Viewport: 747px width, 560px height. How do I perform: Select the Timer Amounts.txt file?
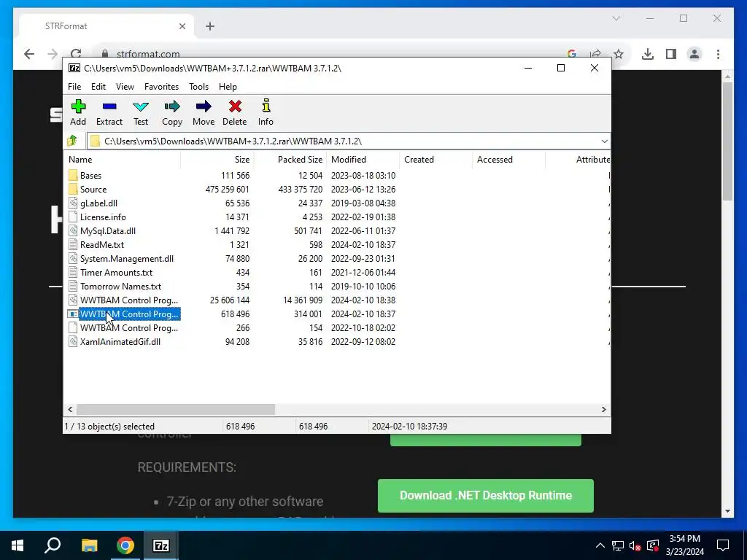[x=116, y=273]
